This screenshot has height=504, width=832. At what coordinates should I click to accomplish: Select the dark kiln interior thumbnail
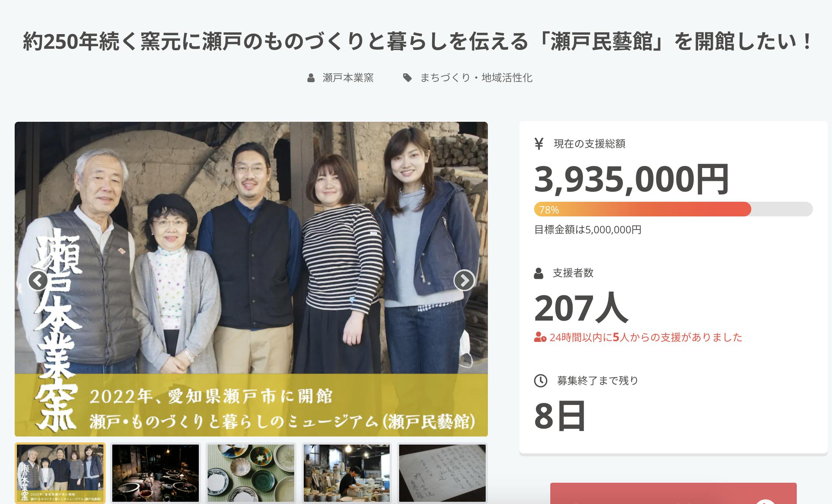(156, 473)
